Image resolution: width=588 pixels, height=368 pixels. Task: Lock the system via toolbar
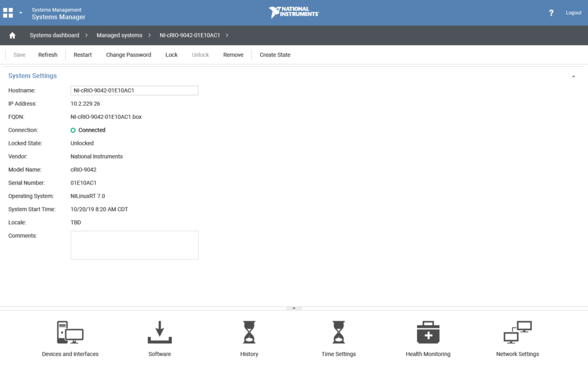coord(171,55)
